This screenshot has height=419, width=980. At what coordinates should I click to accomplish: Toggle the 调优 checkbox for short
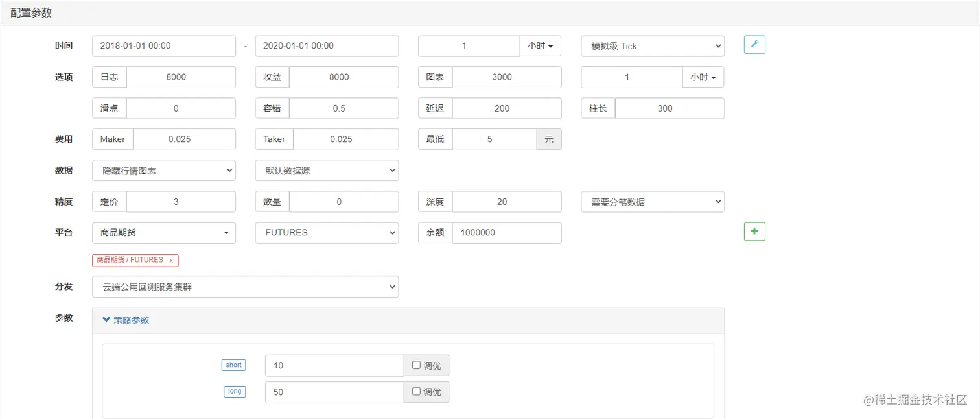[x=416, y=365]
